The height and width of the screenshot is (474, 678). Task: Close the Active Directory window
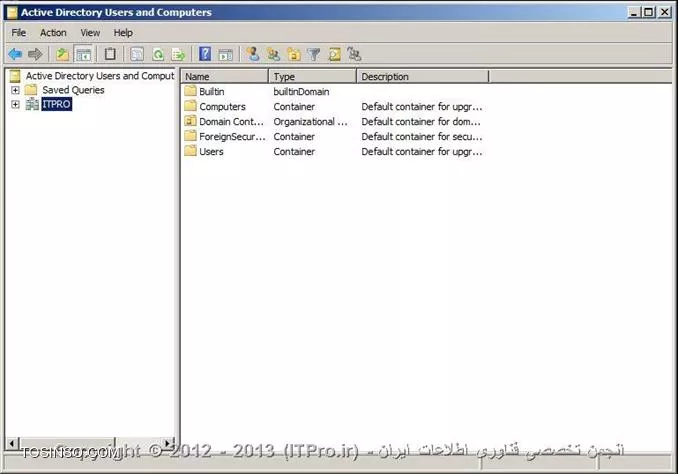(x=665, y=12)
